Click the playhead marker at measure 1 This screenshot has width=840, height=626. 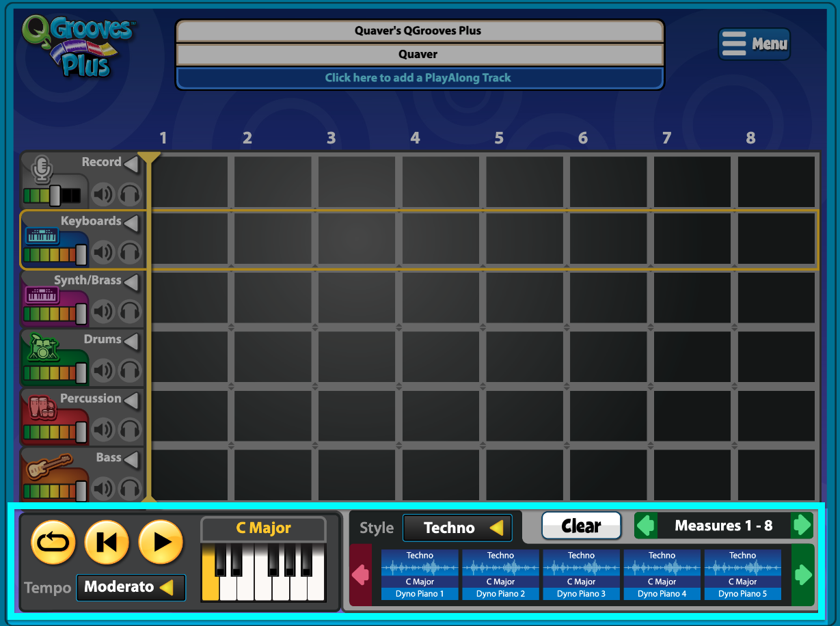pos(149,157)
